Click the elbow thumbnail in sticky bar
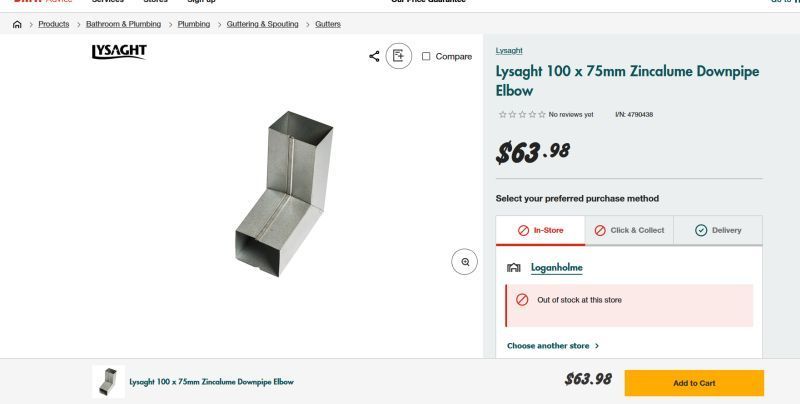The height and width of the screenshot is (404, 800). coord(108,382)
